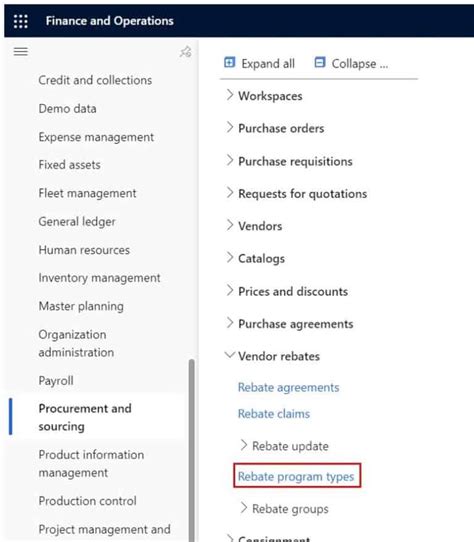The image size is (474, 542).
Task: Open the Demo data module
Action: pyautogui.click(x=67, y=109)
